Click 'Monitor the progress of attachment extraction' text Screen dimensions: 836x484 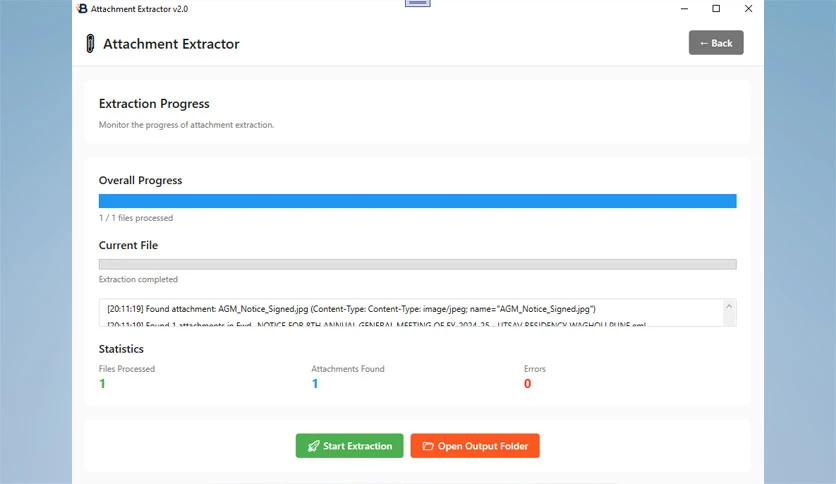186,125
